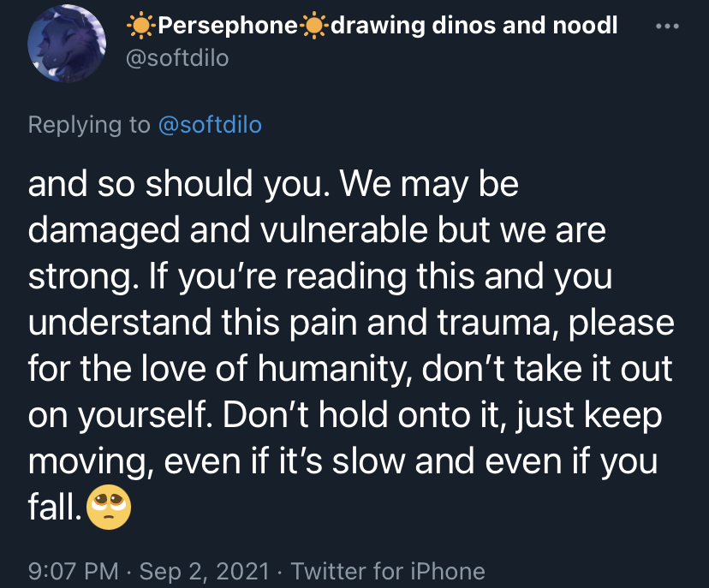The width and height of the screenshot is (709, 588).
Task: Click the pleading face emoji after 'fall.'
Action: pyautogui.click(x=109, y=508)
